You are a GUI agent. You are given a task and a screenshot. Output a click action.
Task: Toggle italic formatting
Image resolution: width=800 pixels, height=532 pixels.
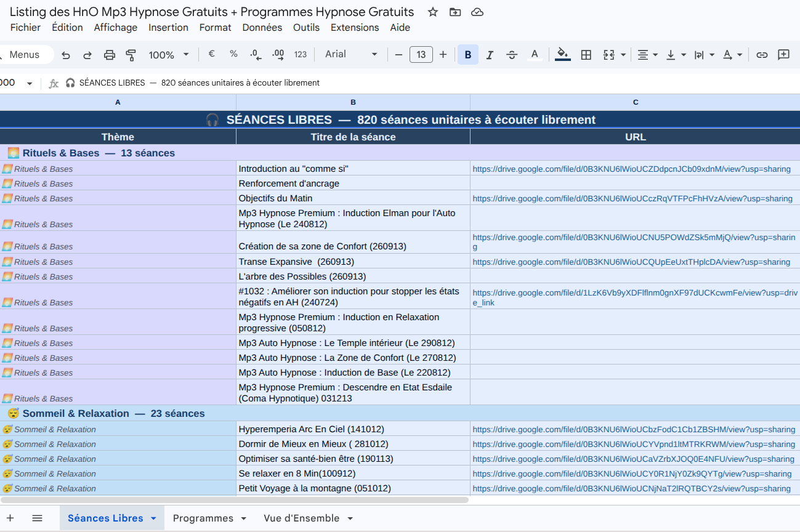pos(490,55)
